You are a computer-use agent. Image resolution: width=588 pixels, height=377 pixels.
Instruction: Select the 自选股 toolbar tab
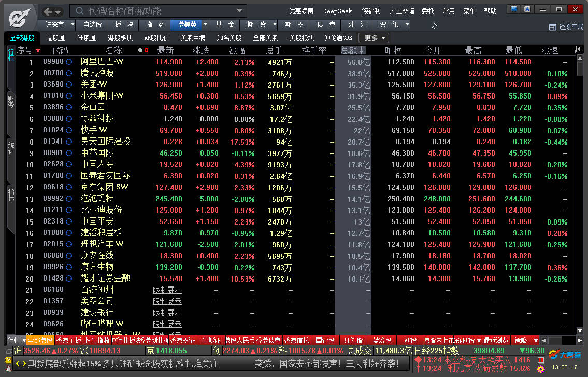tap(92, 25)
